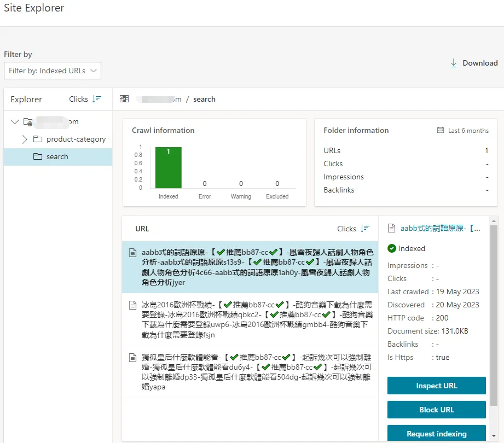The height and width of the screenshot is (443, 504).
Task: Click the search breadcrumb segment
Action: [x=204, y=99]
